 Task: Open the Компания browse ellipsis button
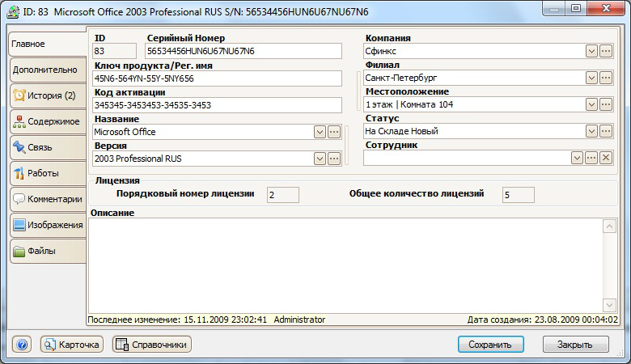[605, 51]
